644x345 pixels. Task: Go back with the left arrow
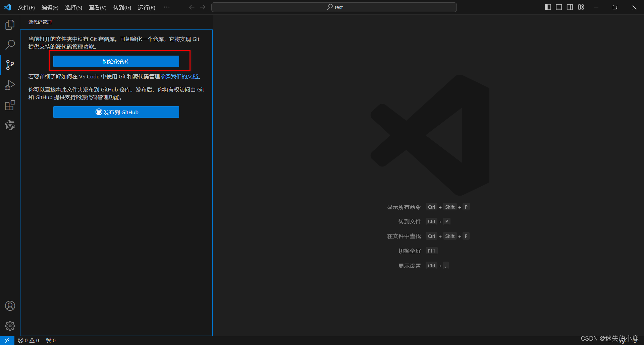(192, 7)
